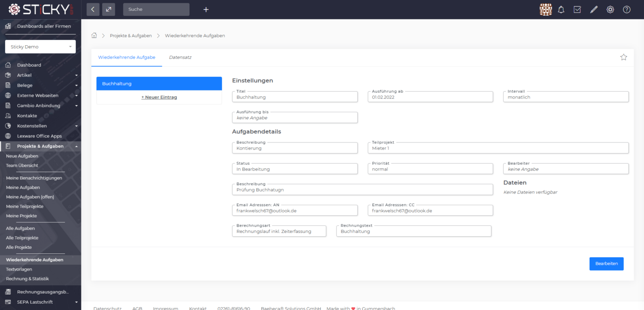This screenshot has height=310, width=644.
Task: Switch to the Datensatz tab
Action: [180, 57]
